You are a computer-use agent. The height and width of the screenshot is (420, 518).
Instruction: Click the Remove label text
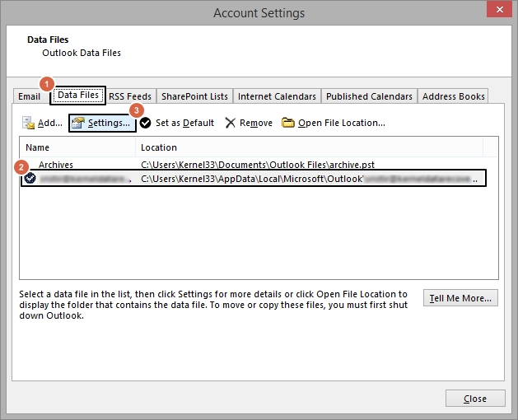pyautogui.click(x=256, y=123)
